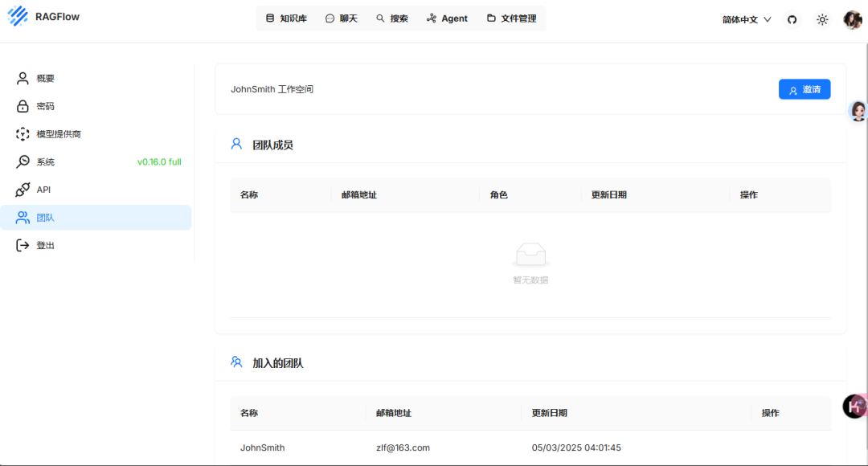Open 概要 profile in the sidebar

point(46,79)
